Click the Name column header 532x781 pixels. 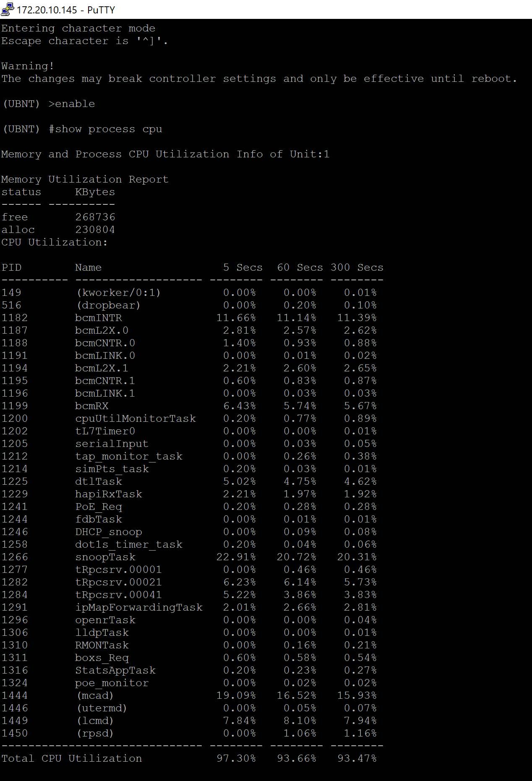click(88, 268)
